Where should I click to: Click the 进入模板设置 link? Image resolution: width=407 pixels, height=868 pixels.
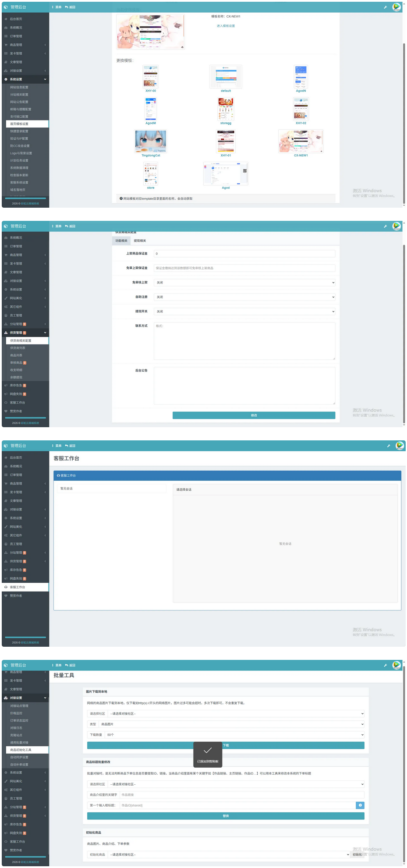tap(226, 26)
